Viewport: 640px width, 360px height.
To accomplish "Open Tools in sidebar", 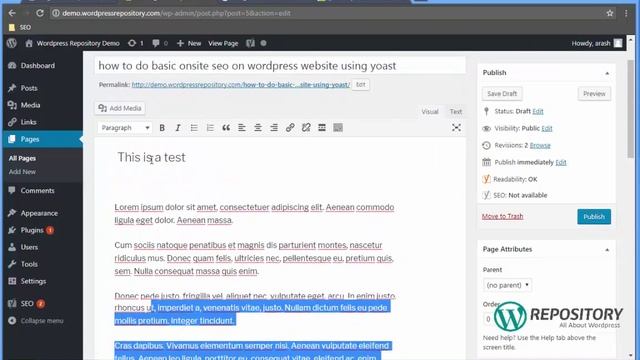I will point(29,264).
